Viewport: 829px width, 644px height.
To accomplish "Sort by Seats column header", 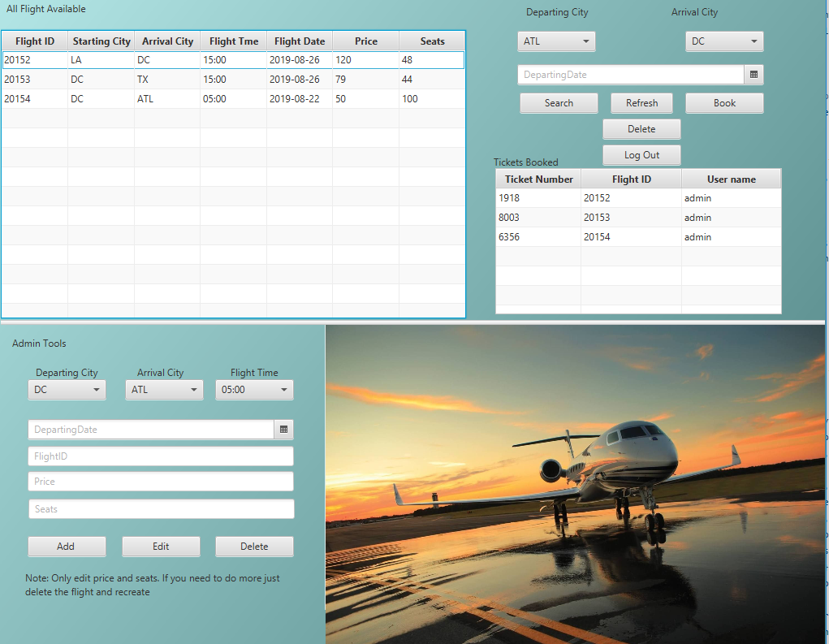I will [432, 41].
